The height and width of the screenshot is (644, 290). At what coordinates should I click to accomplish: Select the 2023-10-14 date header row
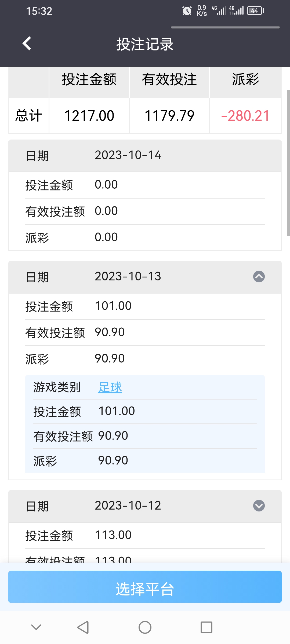pos(145,156)
